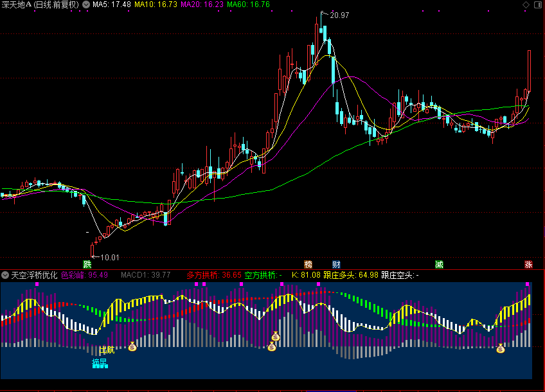Open the 天空浮桥优化 indicator dropdown arrow
Viewport: 545px width, 392px height.
[x=5, y=275]
